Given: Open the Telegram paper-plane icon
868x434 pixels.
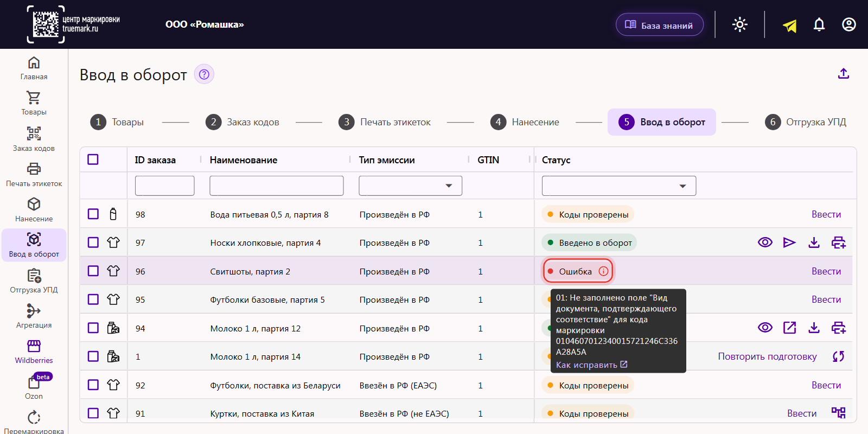Looking at the screenshot, I should click(x=790, y=25).
